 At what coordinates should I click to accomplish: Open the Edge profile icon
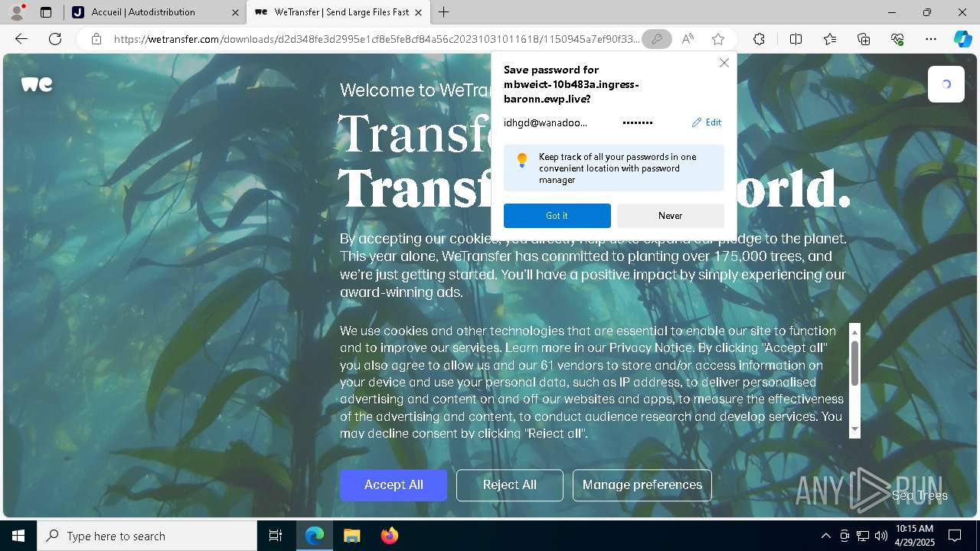[x=17, y=12]
